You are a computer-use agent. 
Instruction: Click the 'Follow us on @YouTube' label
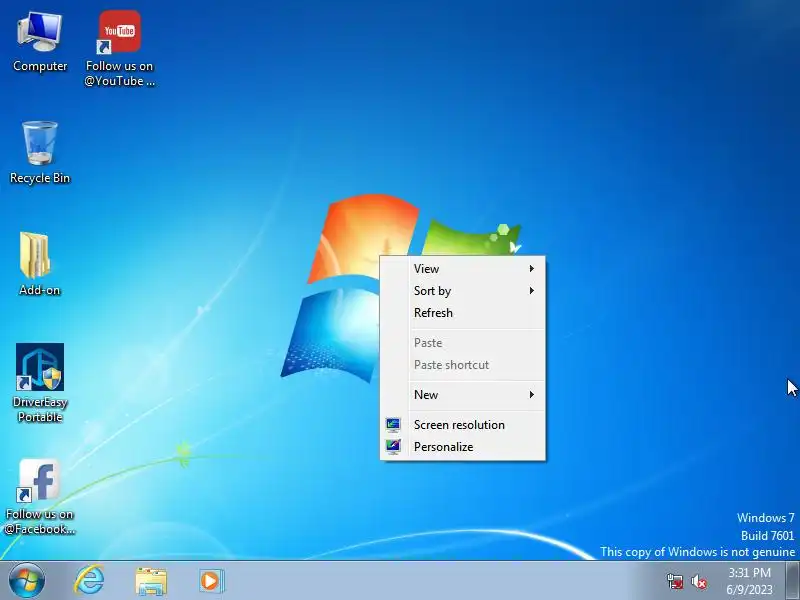pyautogui.click(x=119, y=73)
